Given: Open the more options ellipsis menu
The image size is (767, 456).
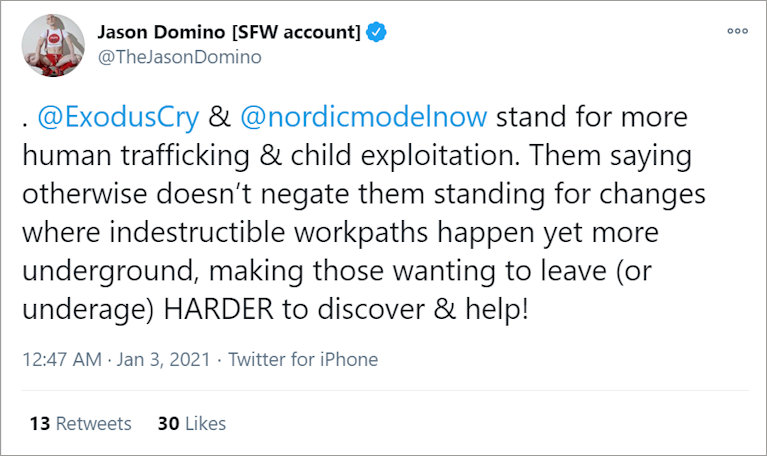Looking at the screenshot, I should pyautogui.click(x=737, y=30).
